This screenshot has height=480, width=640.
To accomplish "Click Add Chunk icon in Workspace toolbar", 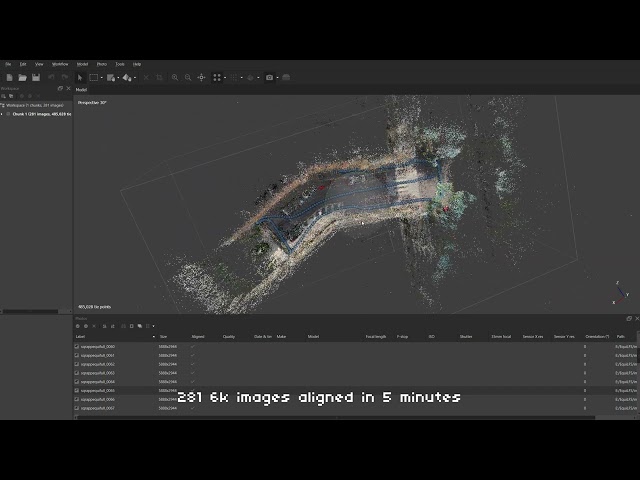I will point(4,96).
